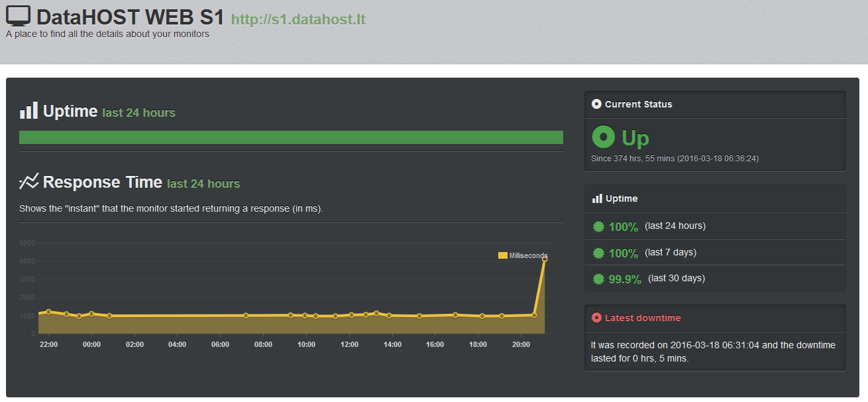The height and width of the screenshot is (402, 868).
Task: Click the tagline 'A place to find all the details'
Action: coord(108,34)
